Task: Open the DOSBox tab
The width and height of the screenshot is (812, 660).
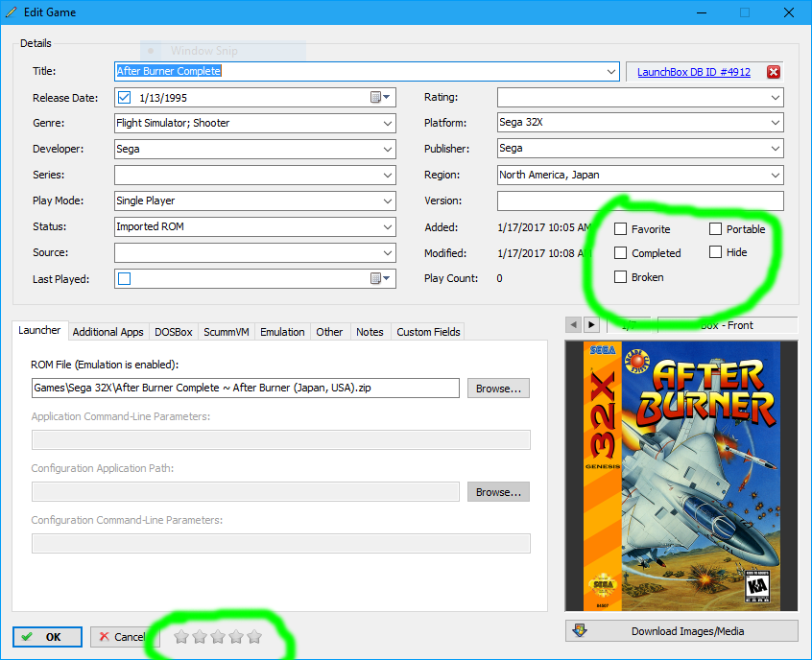Action: (x=174, y=332)
